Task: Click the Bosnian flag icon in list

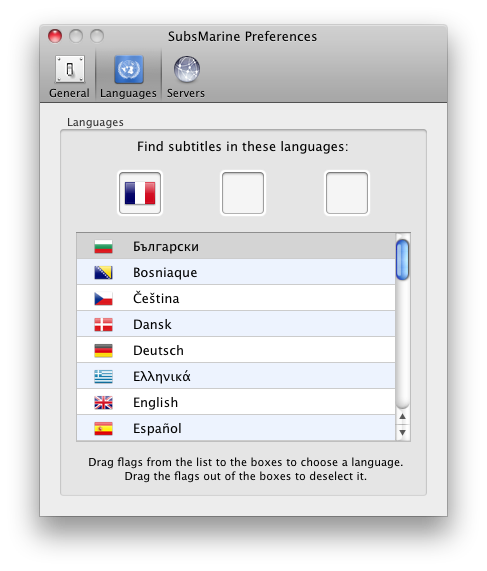Action: click(103, 272)
